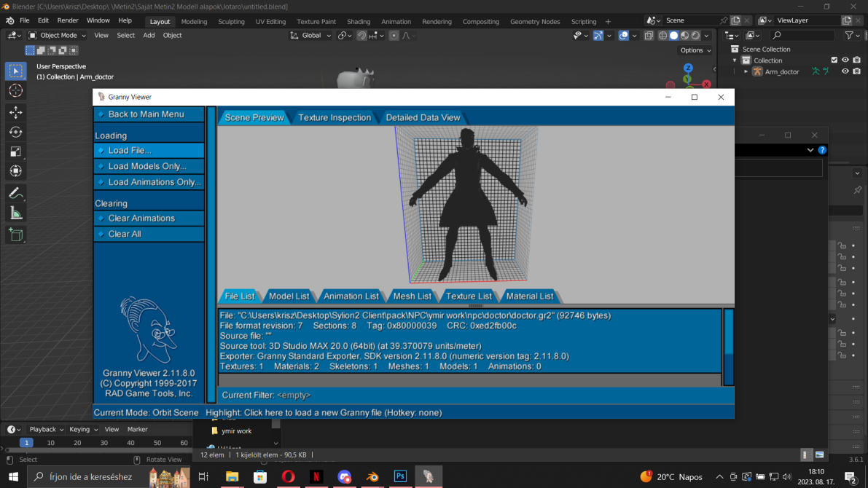868x488 pixels.
Task: Select the Add Cube tool
Action: pyautogui.click(x=15, y=235)
